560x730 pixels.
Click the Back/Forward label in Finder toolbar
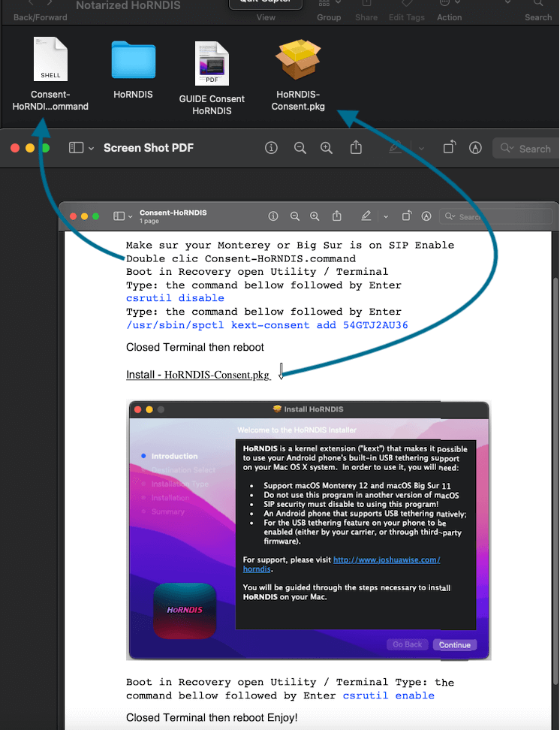click(40, 17)
